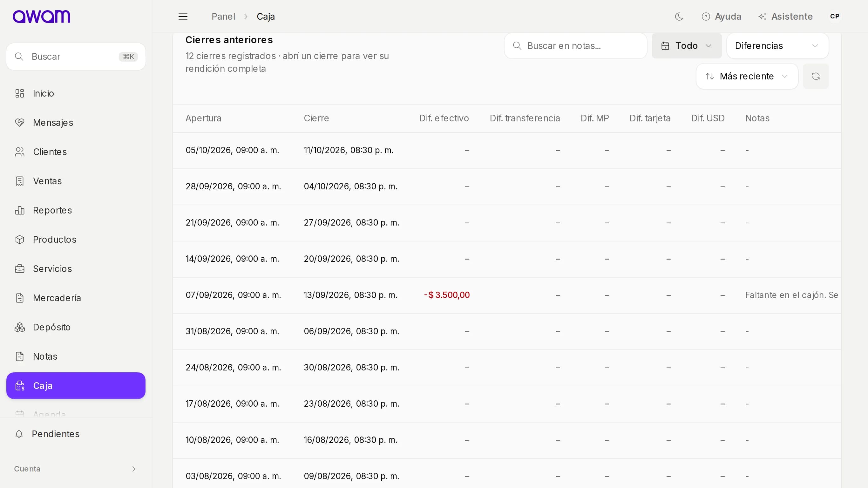Open the closing from 05/10/2026
The height and width of the screenshot is (488, 868).
(x=507, y=150)
